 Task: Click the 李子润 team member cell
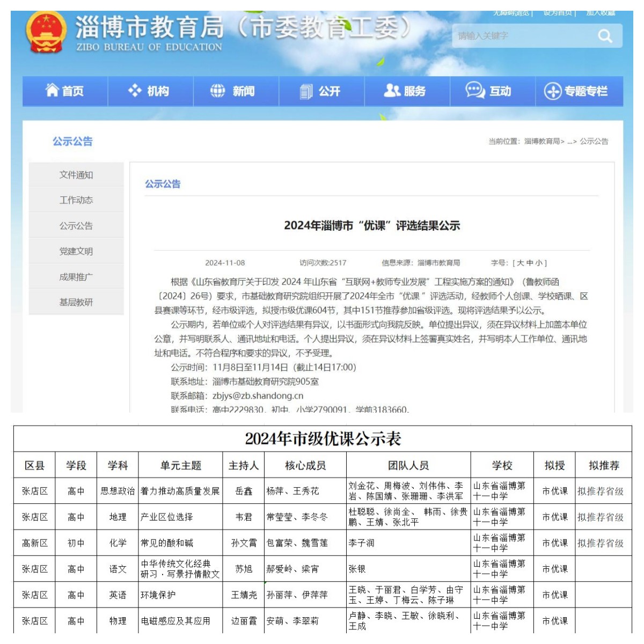pos(408,543)
